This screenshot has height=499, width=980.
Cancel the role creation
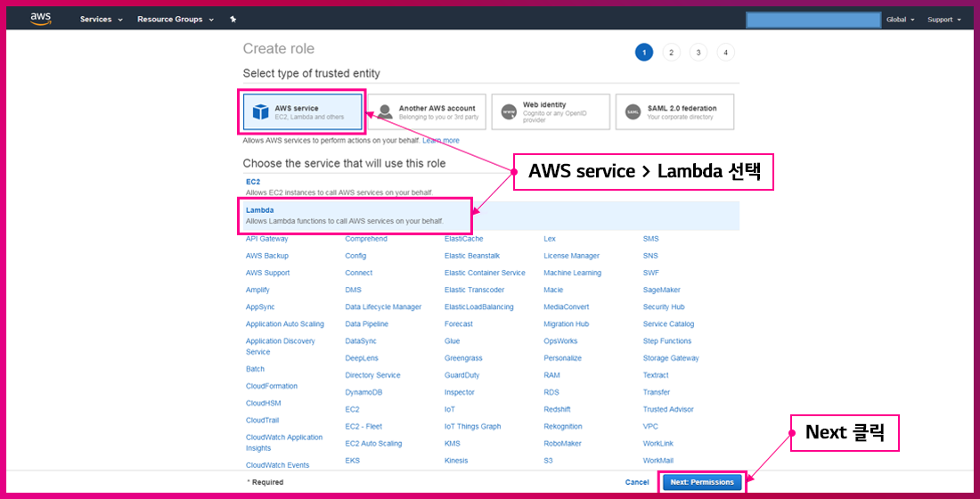[637, 482]
